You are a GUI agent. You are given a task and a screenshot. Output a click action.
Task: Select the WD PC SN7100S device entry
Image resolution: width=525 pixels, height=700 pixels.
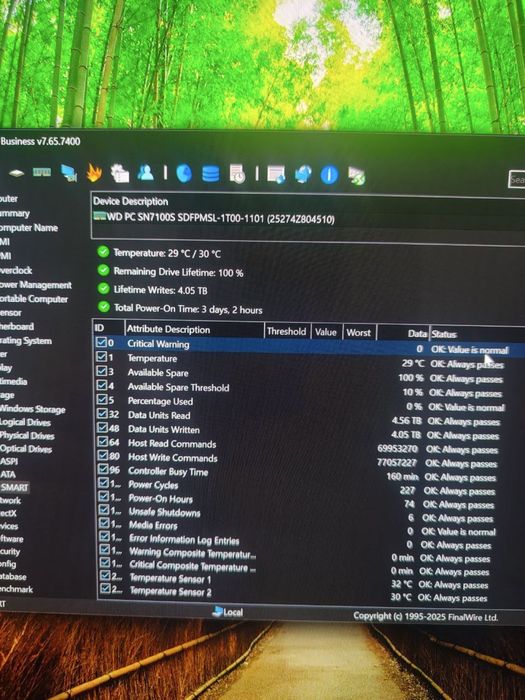pyautogui.click(x=214, y=218)
